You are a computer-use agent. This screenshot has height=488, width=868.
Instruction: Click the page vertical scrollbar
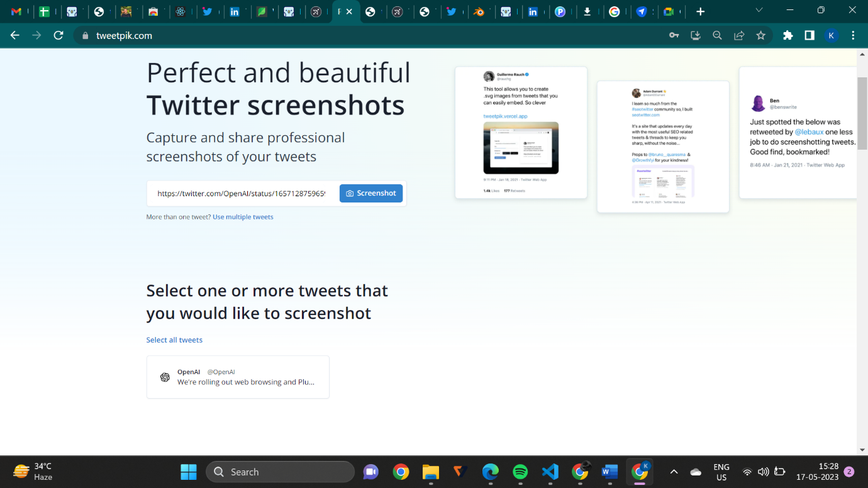pyautogui.click(x=862, y=113)
